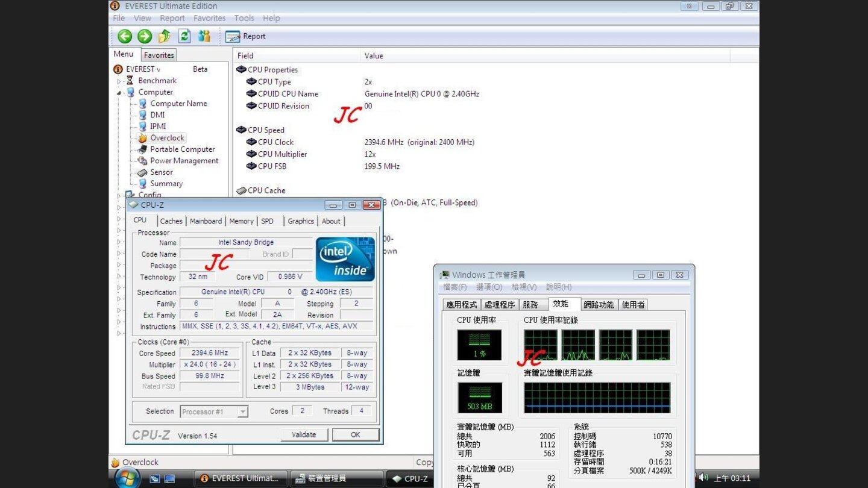Open the Mainboard tab in CPU-Z

(206, 221)
